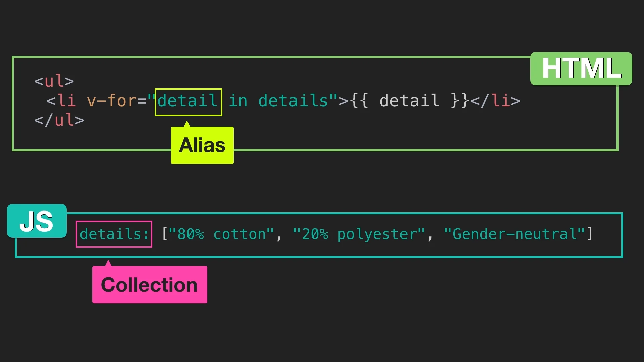
Task: Click the closing </ul> tag
Action: click(59, 120)
